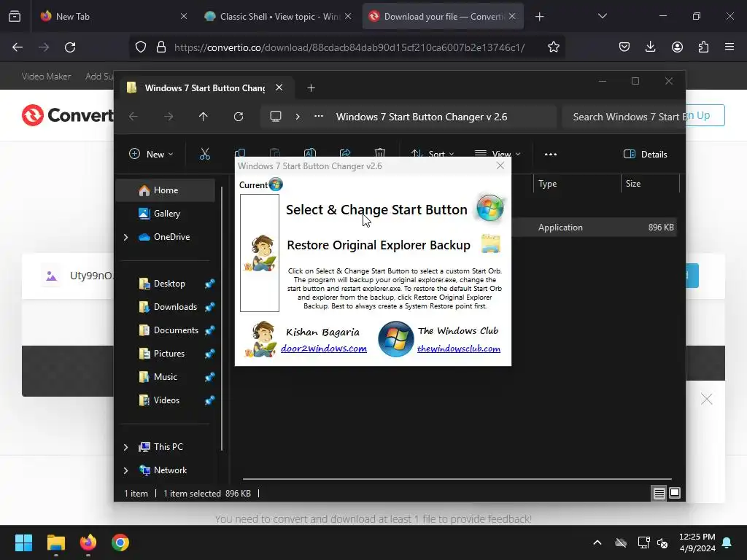The height and width of the screenshot is (560, 747).
Task: Go up one folder level in Explorer
Action: click(204, 117)
